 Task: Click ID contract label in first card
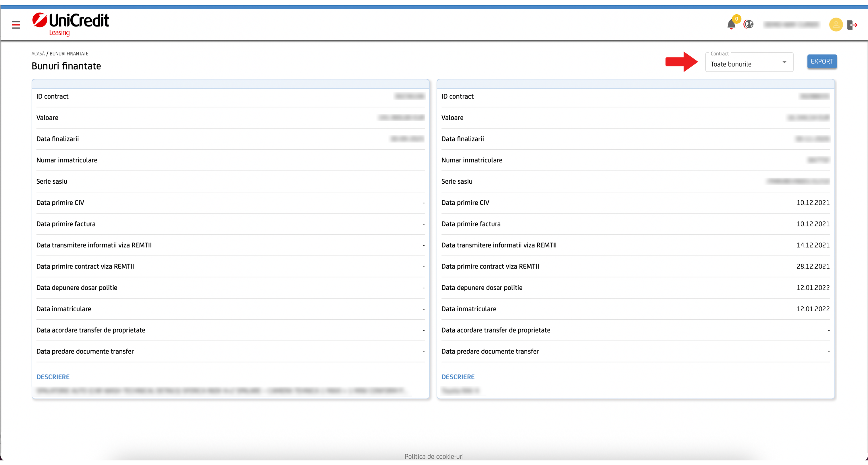click(52, 96)
